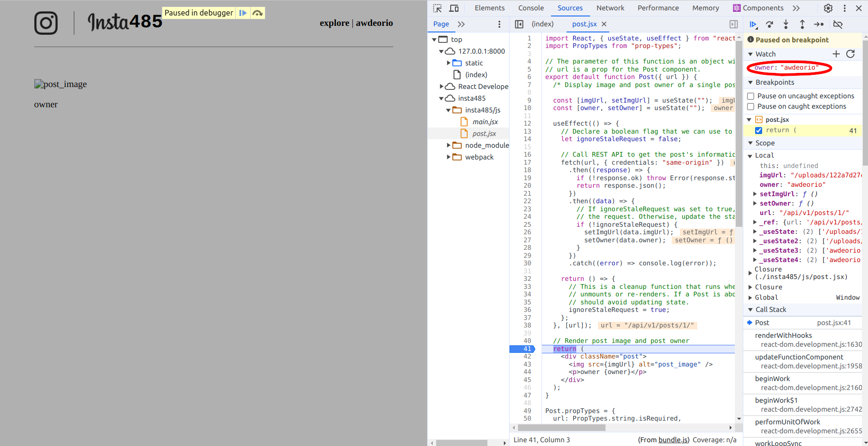This screenshot has width=868, height=446.
Task: Open the bundle.js source link
Action: point(673,440)
